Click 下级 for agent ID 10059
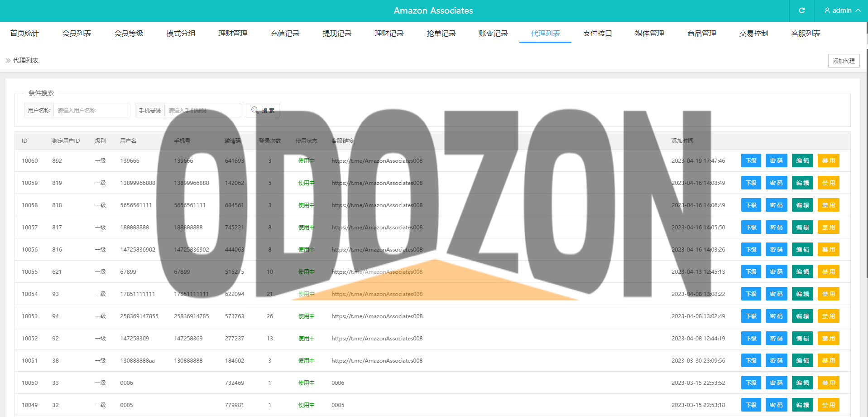The height and width of the screenshot is (417, 868). (751, 183)
